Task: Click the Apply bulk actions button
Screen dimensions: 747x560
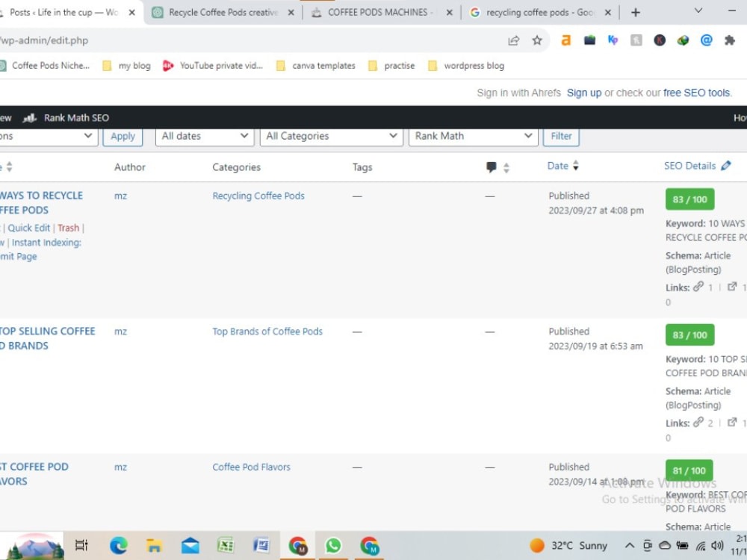Action: [123, 136]
